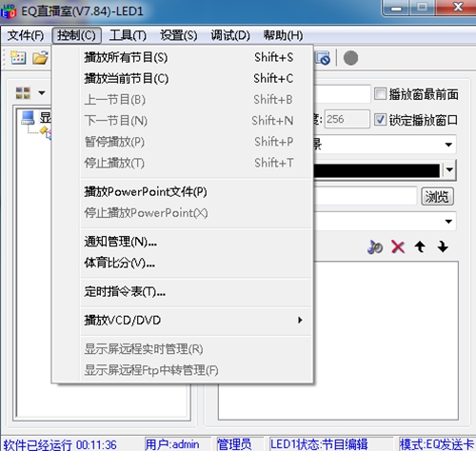This screenshot has width=476, height=451.
Task: Click the gray round record icon
Action: [350, 58]
